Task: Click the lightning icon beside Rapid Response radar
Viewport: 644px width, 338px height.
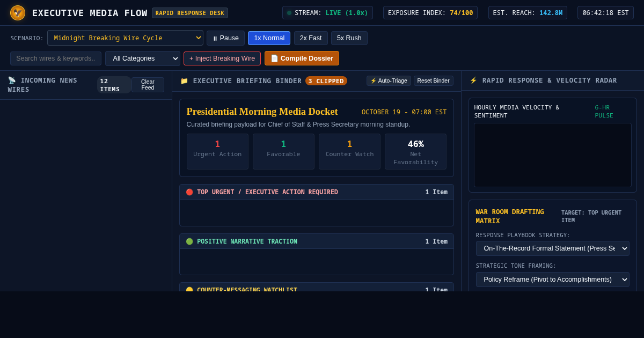Action: tap(473, 80)
